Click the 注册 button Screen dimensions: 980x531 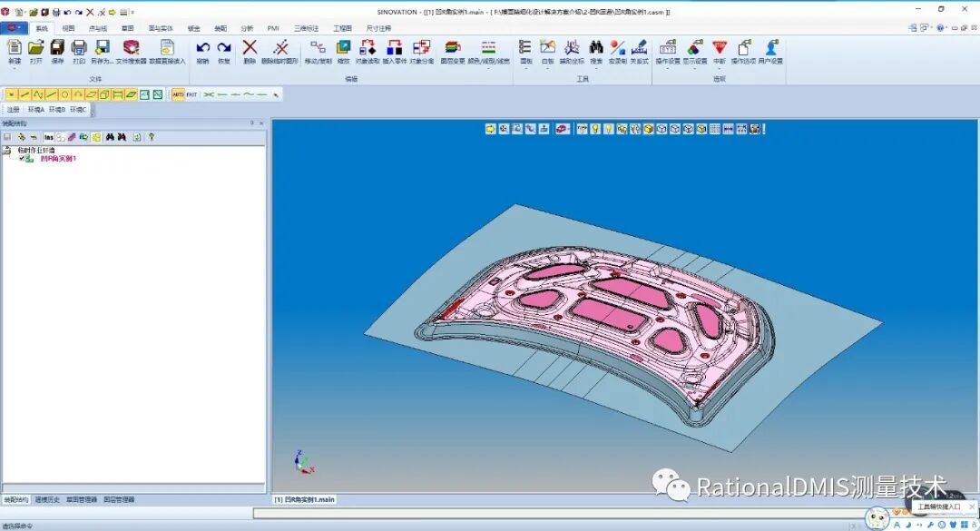click(13, 110)
